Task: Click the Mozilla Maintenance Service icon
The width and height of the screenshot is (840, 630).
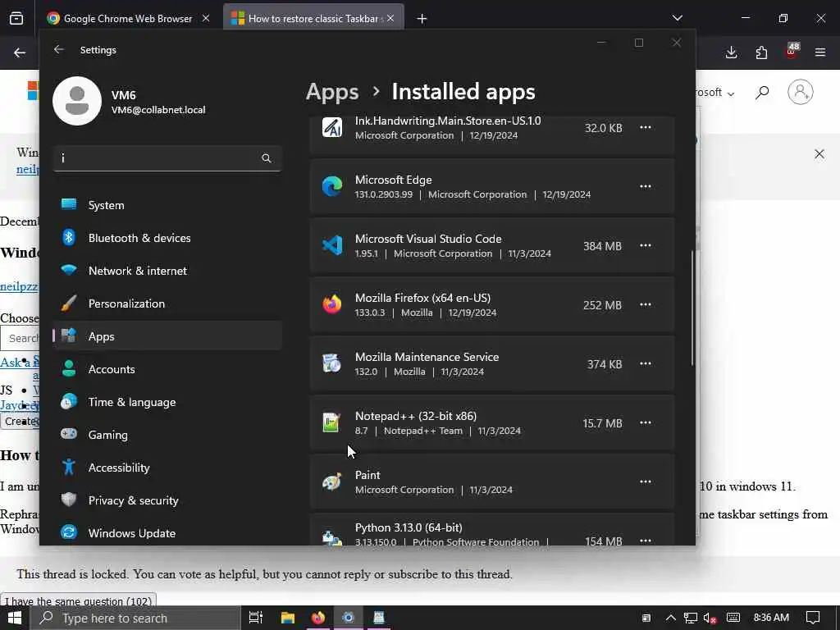Action: coord(332,363)
